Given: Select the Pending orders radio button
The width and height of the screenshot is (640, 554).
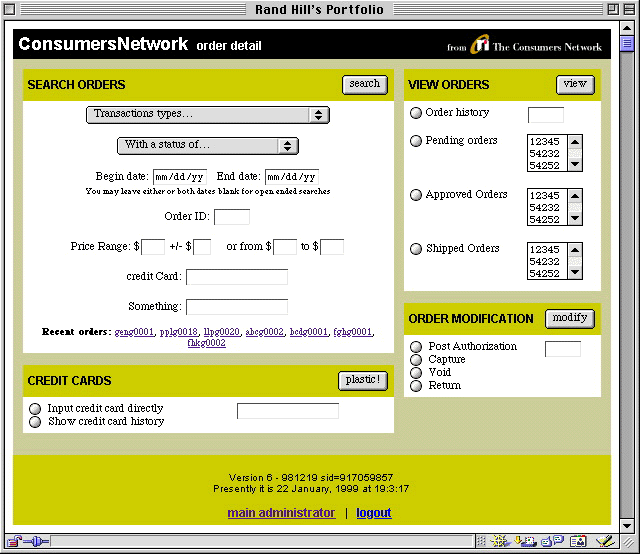Looking at the screenshot, I should (416, 141).
